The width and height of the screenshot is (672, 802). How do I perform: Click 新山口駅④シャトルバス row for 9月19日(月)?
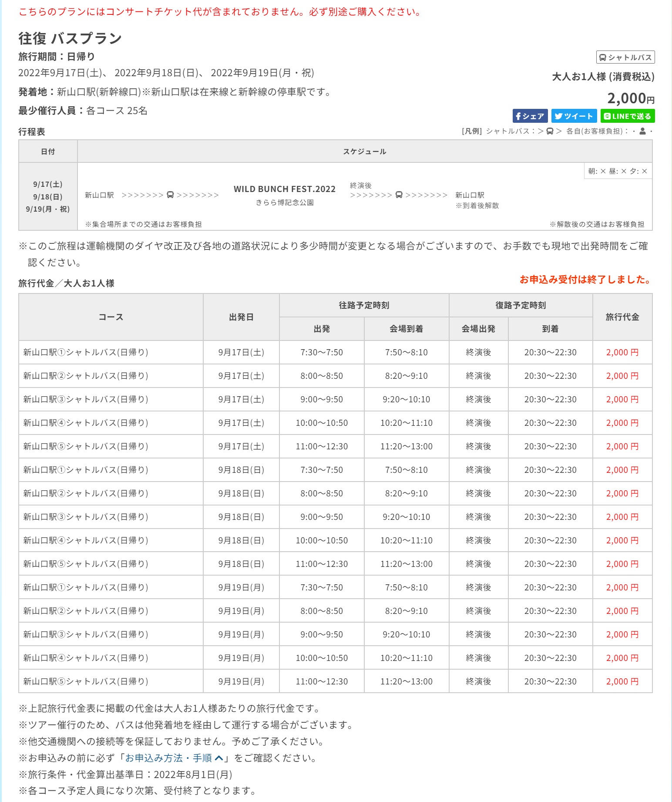click(x=336, y=658)
